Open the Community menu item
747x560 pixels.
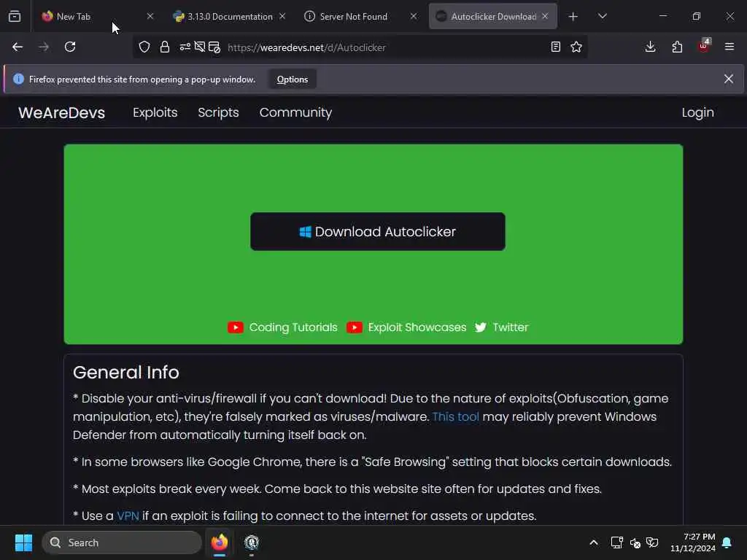tap(296, 112)
